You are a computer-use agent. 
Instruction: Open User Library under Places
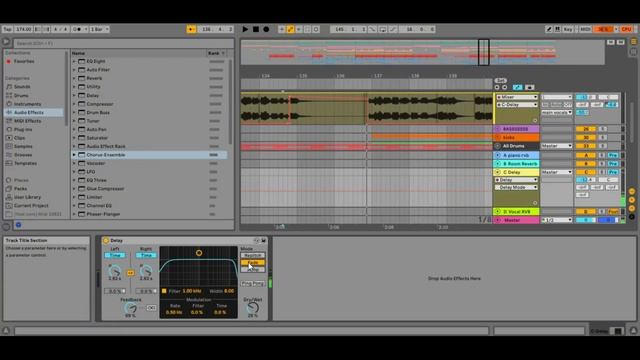(x=27, y=197)
